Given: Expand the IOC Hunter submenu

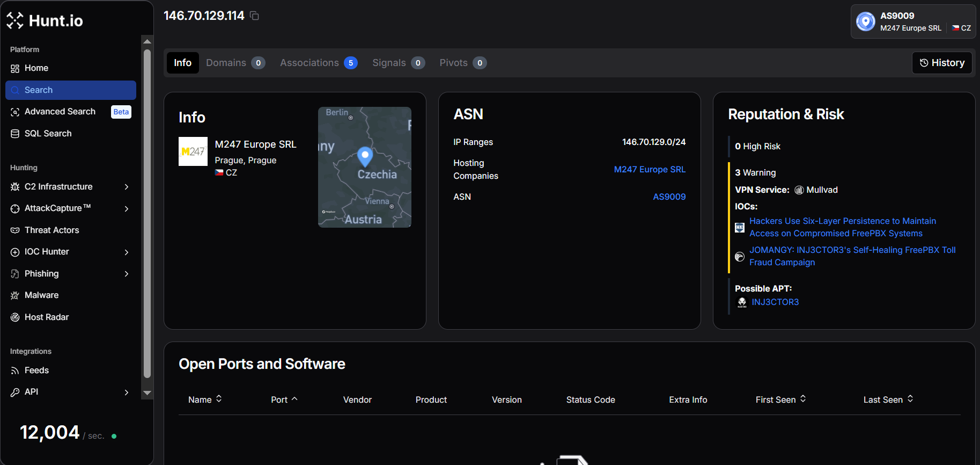Looking at the screenshot, I should tap(127, 252).
